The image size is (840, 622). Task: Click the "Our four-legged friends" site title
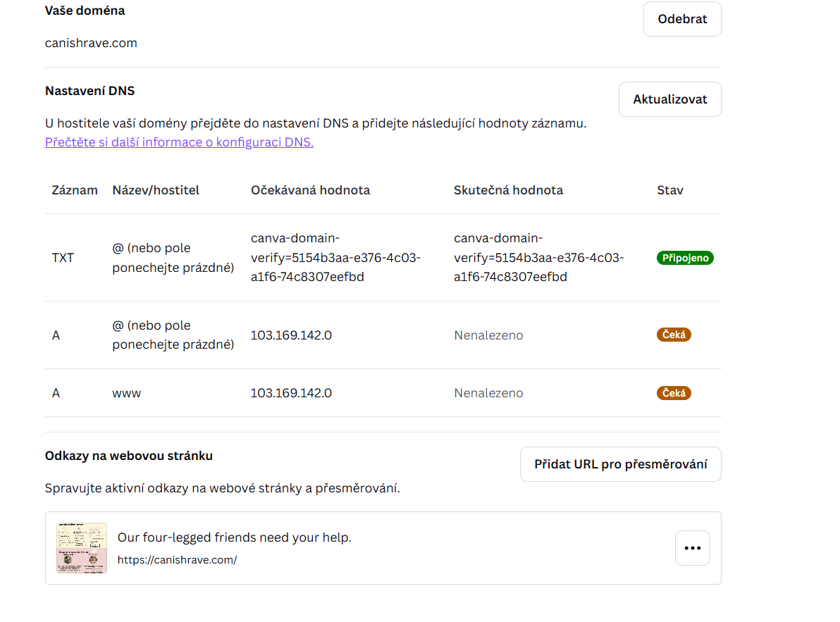pos(234,537)
